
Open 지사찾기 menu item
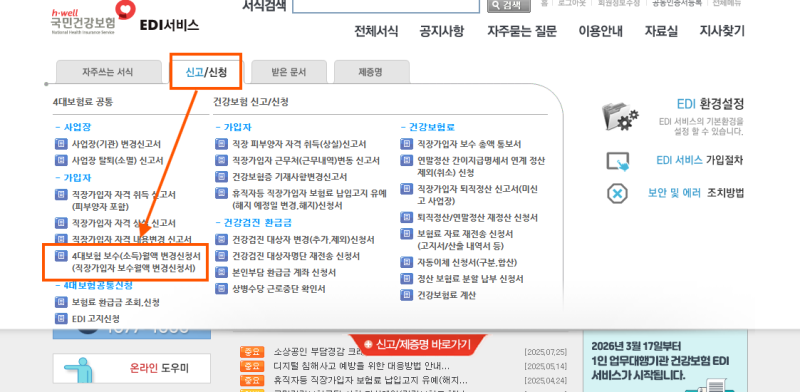(x=722, y=31)
